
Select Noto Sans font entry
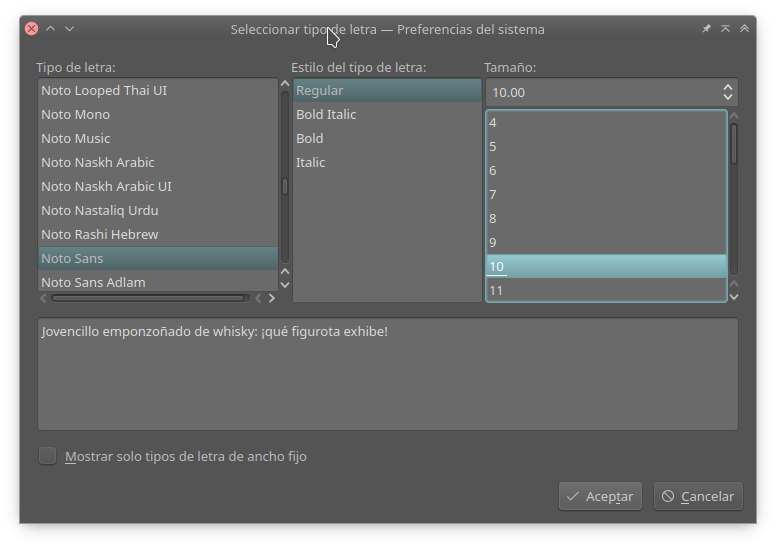tap(158, 258)
